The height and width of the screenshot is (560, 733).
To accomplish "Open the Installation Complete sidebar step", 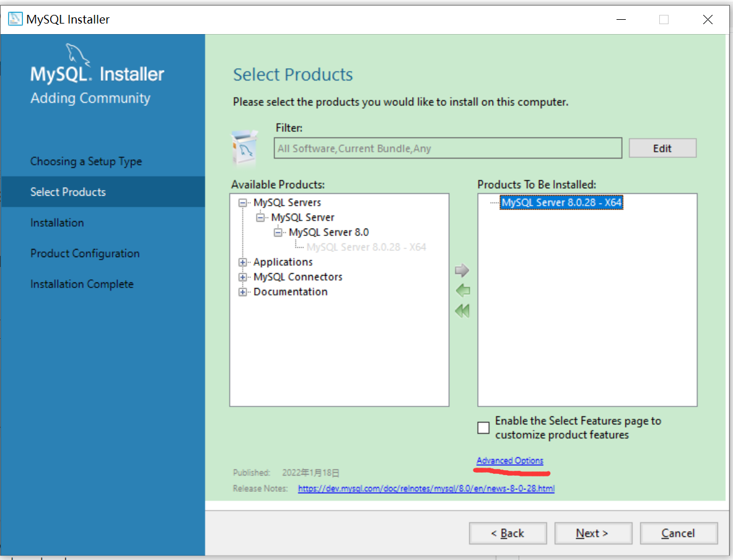I will (82, 284).
